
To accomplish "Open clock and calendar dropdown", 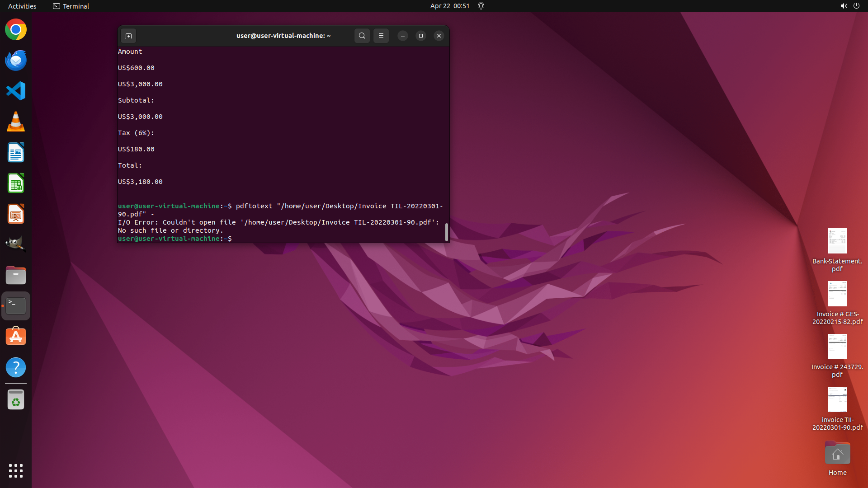I will click(449, 6).
